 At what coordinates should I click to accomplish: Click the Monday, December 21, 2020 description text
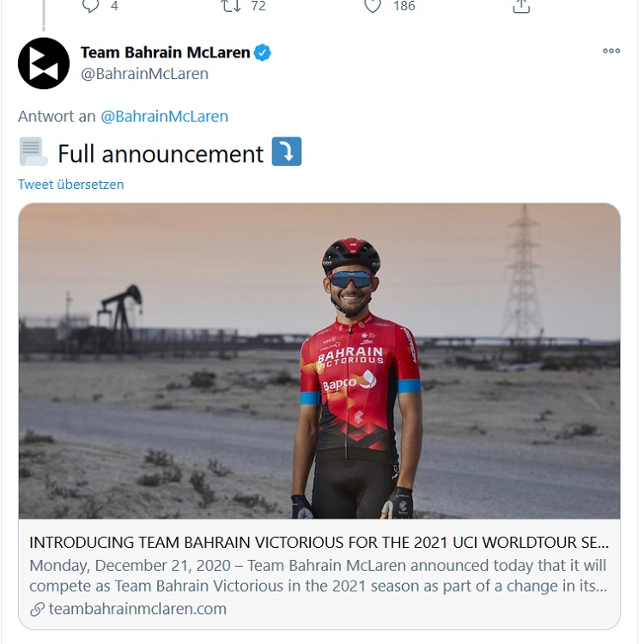[319, 576]
